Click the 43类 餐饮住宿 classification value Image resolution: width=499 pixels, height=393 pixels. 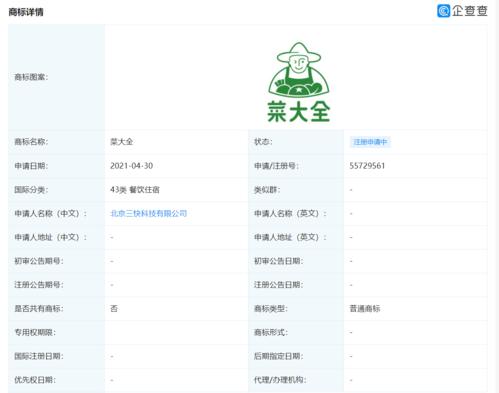click(x=135, y=190)
